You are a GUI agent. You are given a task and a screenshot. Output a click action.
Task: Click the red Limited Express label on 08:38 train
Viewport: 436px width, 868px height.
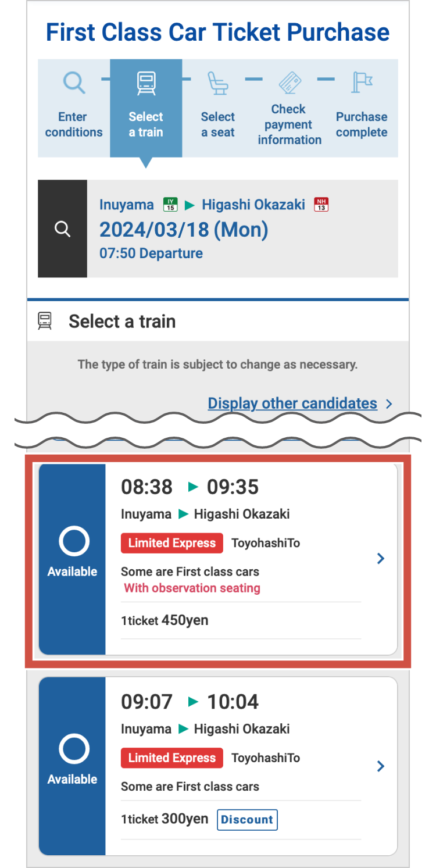coord(172,543)
